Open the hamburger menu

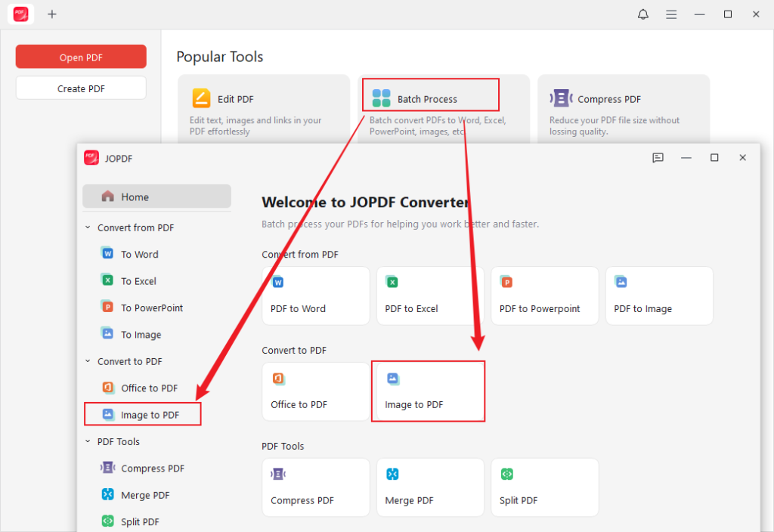(x=671, y=14)
